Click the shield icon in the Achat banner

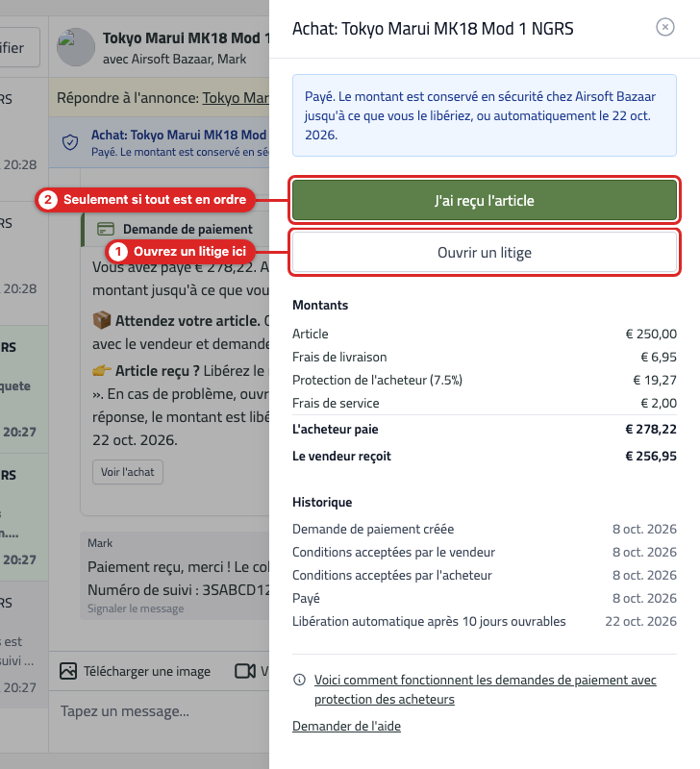pos(70,142)
